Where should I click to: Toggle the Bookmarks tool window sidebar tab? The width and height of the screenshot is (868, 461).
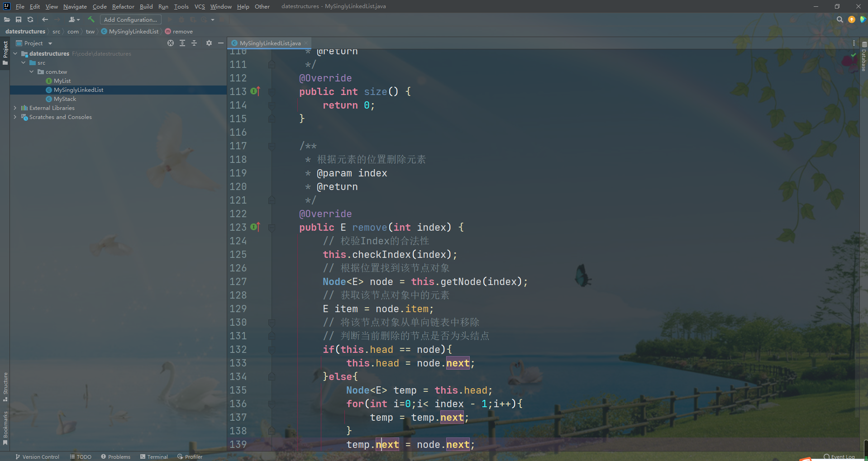pos(5,428)
